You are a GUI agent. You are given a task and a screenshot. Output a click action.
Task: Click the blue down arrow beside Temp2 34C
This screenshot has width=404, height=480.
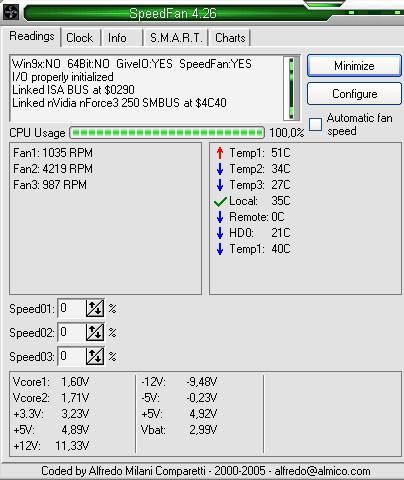coord(220,169)
